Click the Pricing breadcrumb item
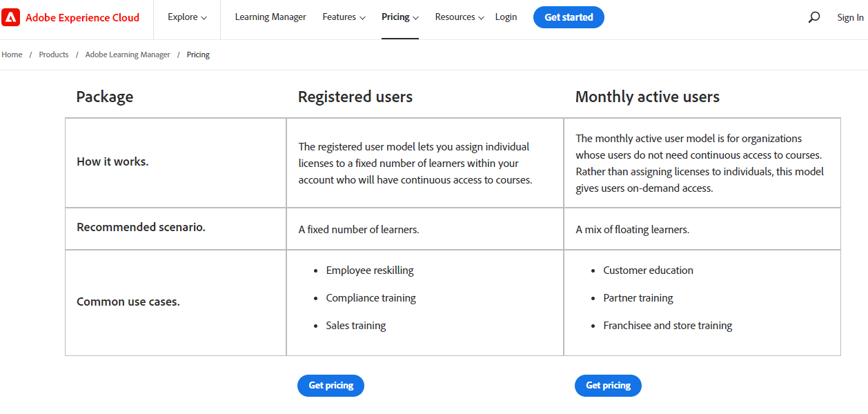This screenshot has height=414, width=868. [x=198, y=55]
